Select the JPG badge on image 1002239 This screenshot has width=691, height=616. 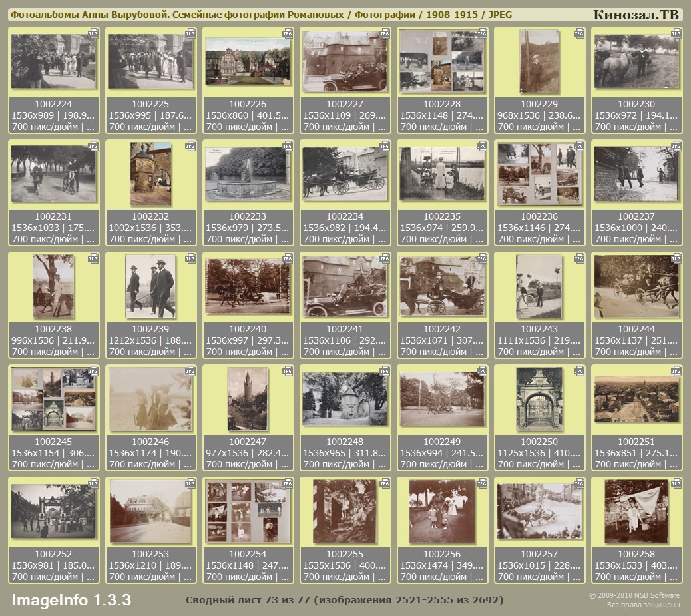(190, 258)
